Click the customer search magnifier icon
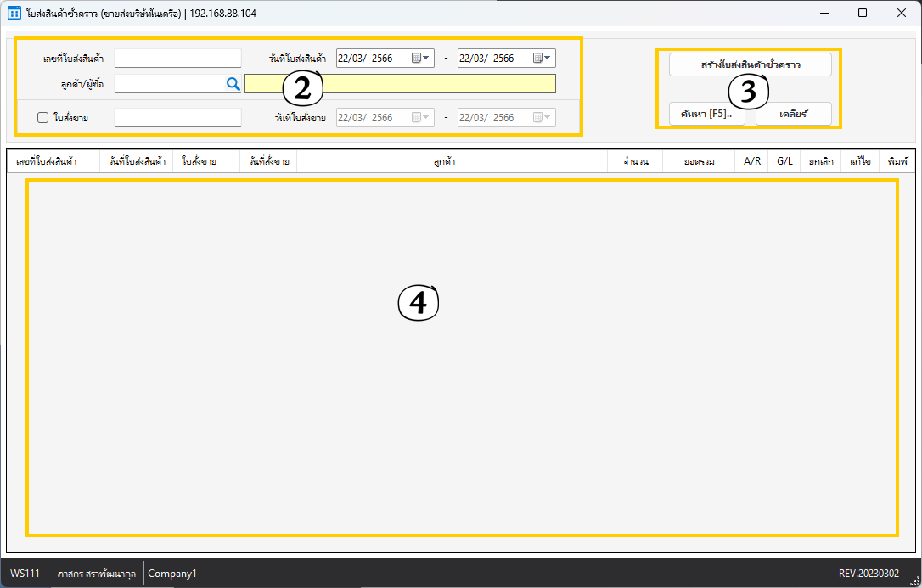 [x=233, y=83]
